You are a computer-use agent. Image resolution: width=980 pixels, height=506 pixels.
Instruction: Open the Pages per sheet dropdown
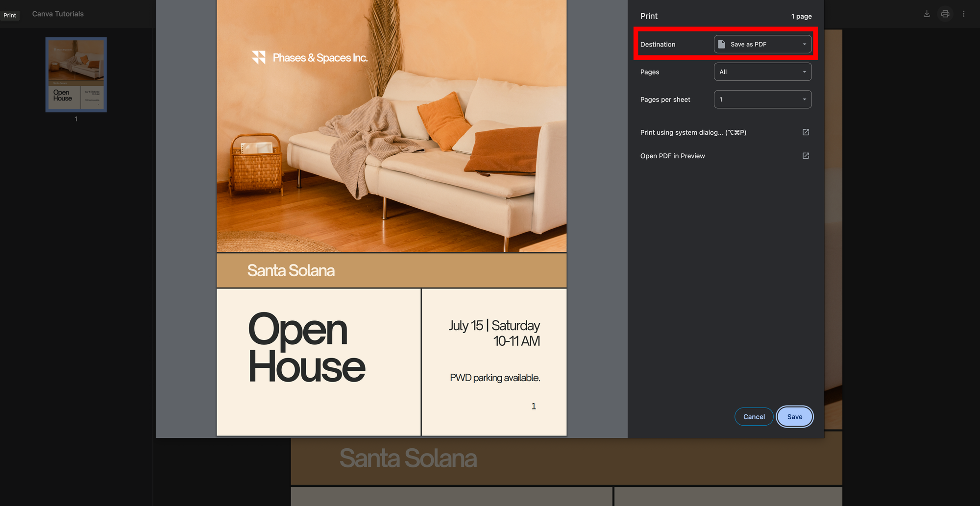pyautogui.click(x=762, y=99)
